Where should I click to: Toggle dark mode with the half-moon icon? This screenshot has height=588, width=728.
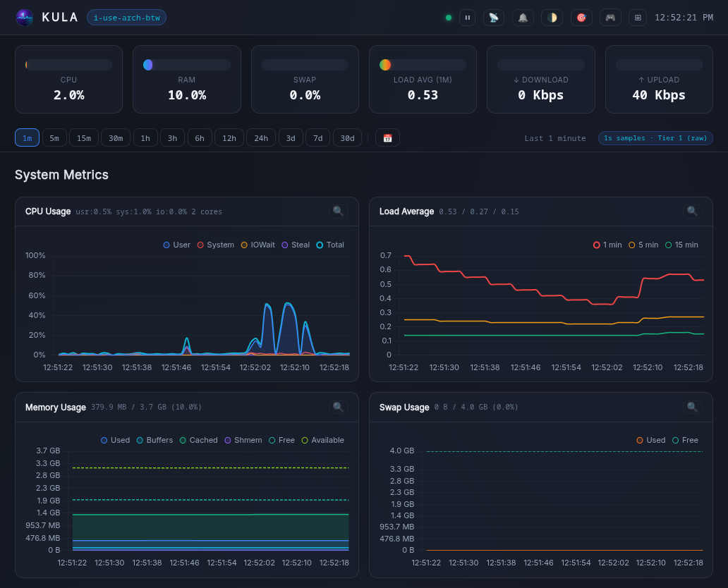coord(552,18)
